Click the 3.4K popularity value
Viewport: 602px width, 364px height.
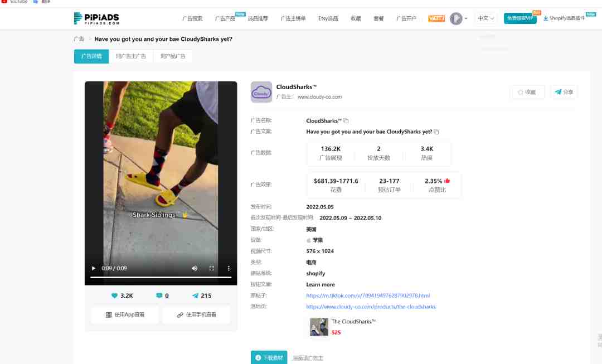(x=426, y=149)
